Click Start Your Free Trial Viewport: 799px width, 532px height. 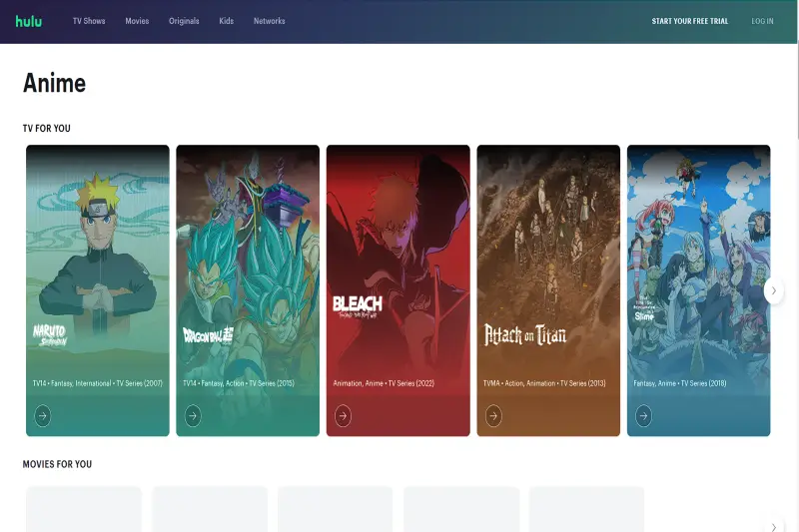(x=690, y=21)
